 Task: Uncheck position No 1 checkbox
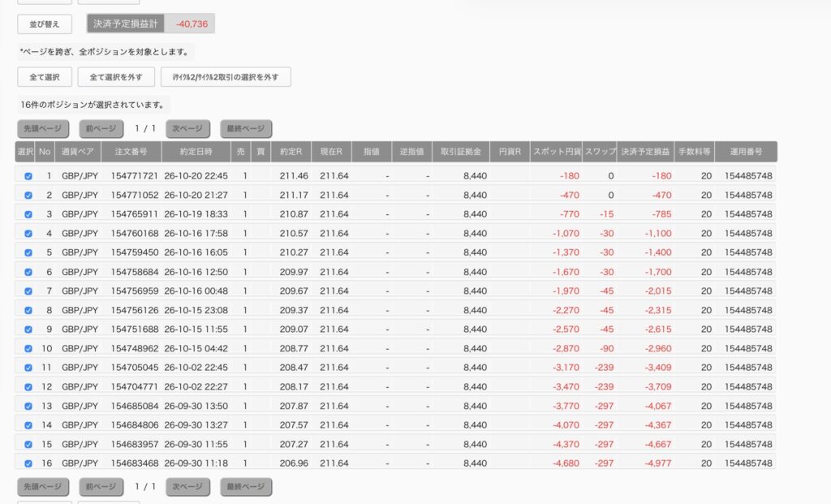click(x=28, y=176)
